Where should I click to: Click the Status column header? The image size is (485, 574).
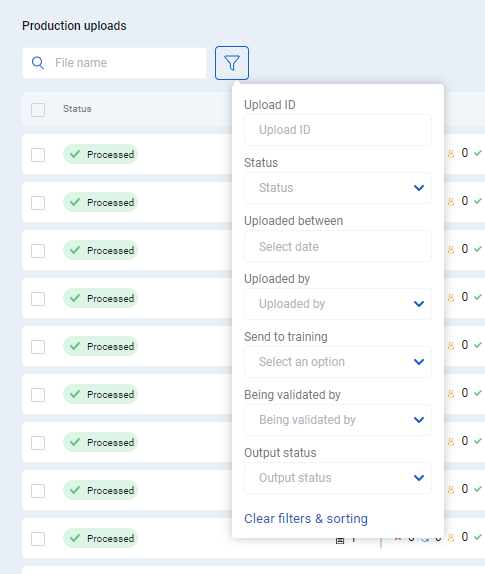point(77,109)
